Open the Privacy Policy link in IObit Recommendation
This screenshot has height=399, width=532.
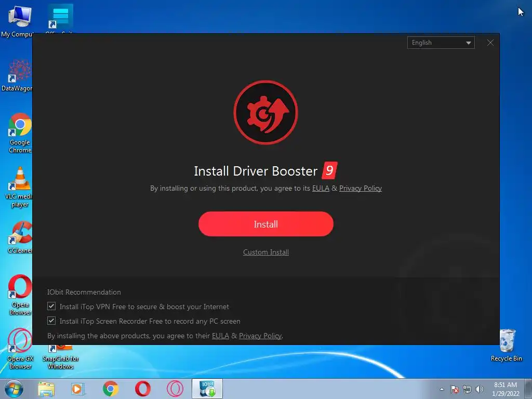260,336
